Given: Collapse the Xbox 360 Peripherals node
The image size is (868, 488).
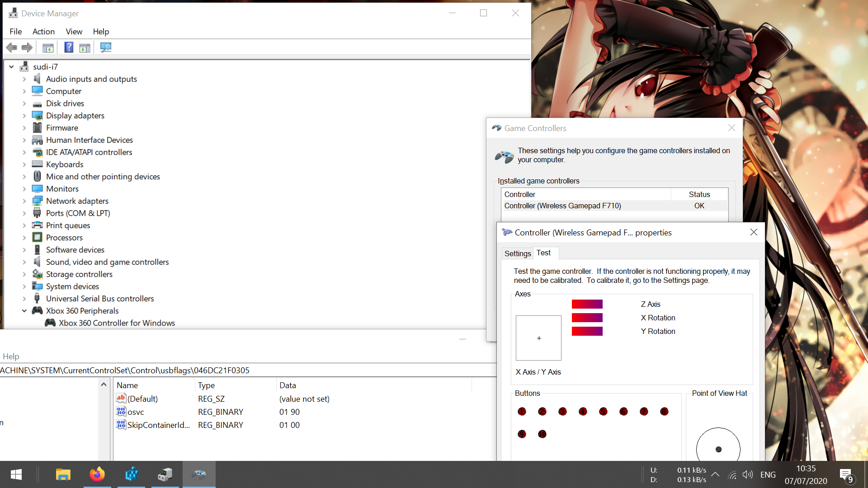Looking at the screenshot, I should 24,311.
